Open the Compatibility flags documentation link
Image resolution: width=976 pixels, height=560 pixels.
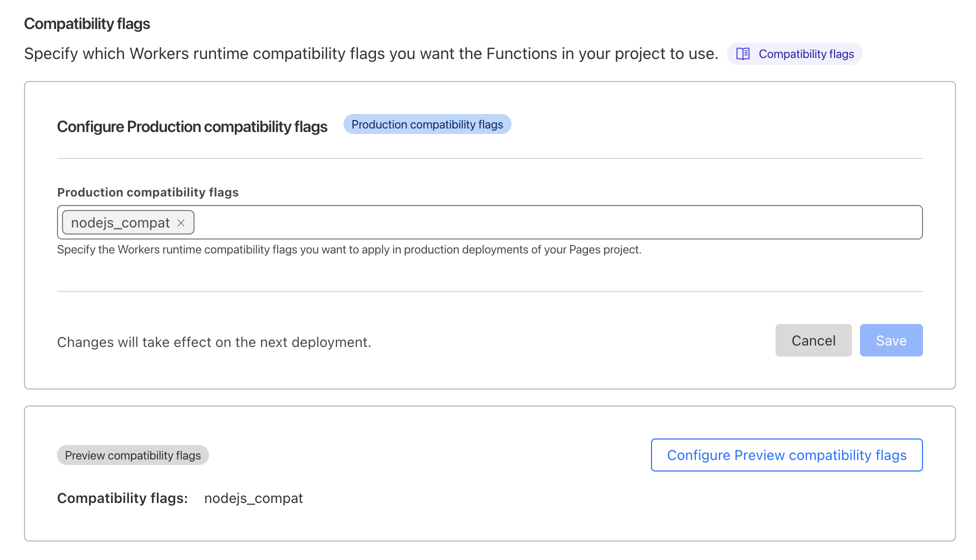tap(806, 53)
